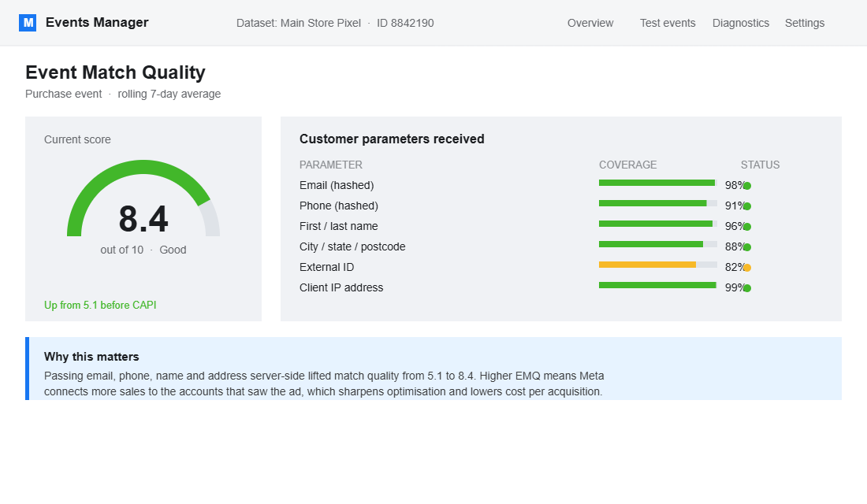Click the 99% coverage value
Screen dimensions: 867x504
point(735,287)
